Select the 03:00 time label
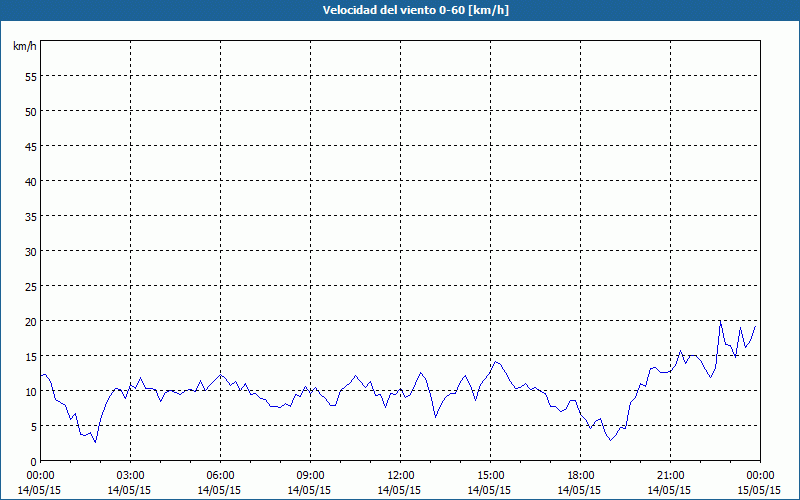 (x=130, y=475)
